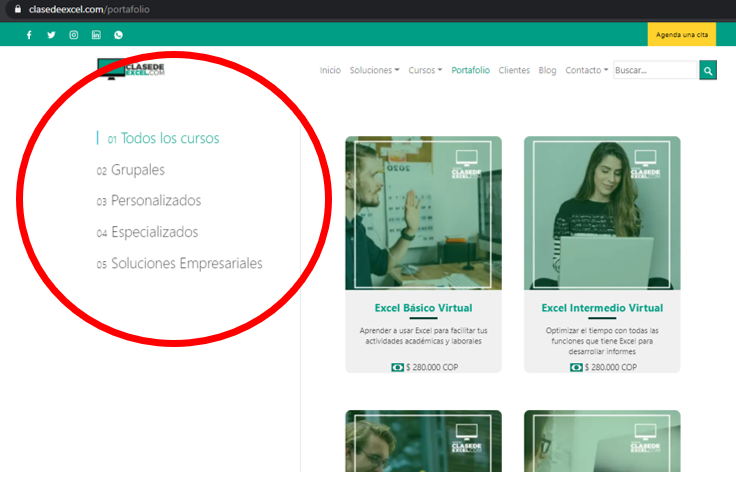Click the Agenda una cita button

(682, 34)
